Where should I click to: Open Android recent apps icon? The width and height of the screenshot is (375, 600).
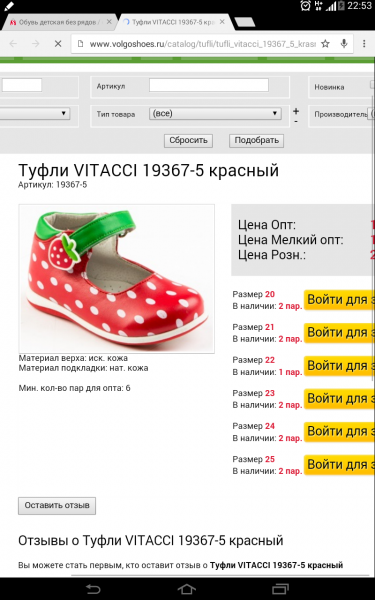pos(280,589)
